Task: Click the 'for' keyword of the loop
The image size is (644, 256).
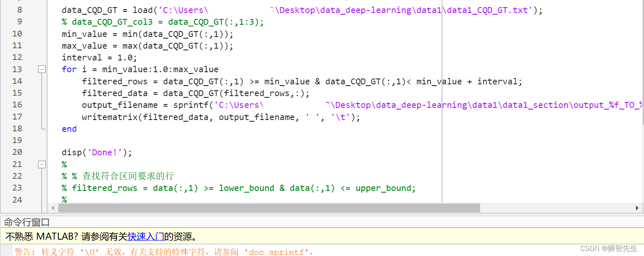Action: pyautogui.click(x=69, y=69)
